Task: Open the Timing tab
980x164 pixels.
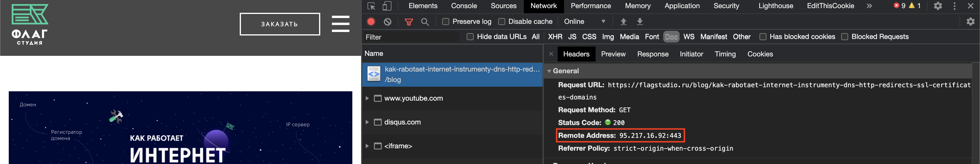Action: [725, 54]
